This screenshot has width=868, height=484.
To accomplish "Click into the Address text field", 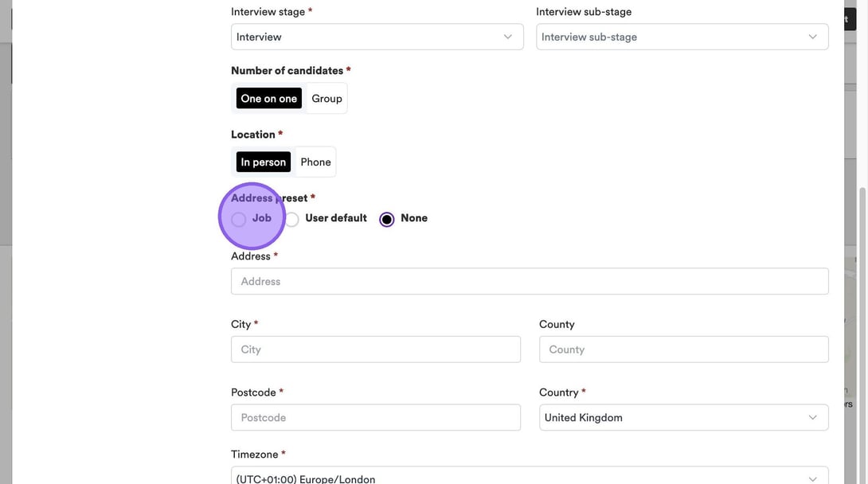I will point(530,281).
